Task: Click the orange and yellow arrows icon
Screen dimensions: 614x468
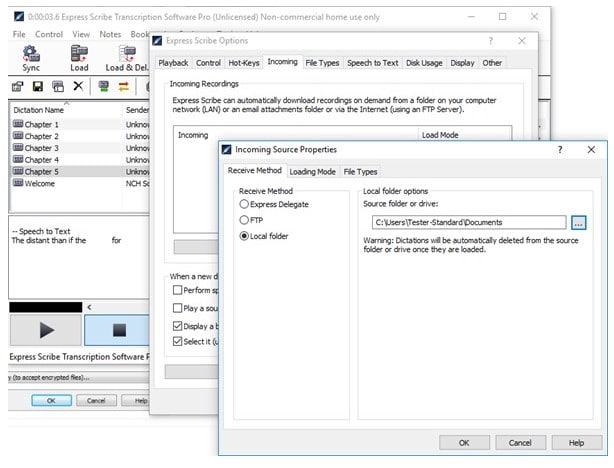Action: pos(124,86)
